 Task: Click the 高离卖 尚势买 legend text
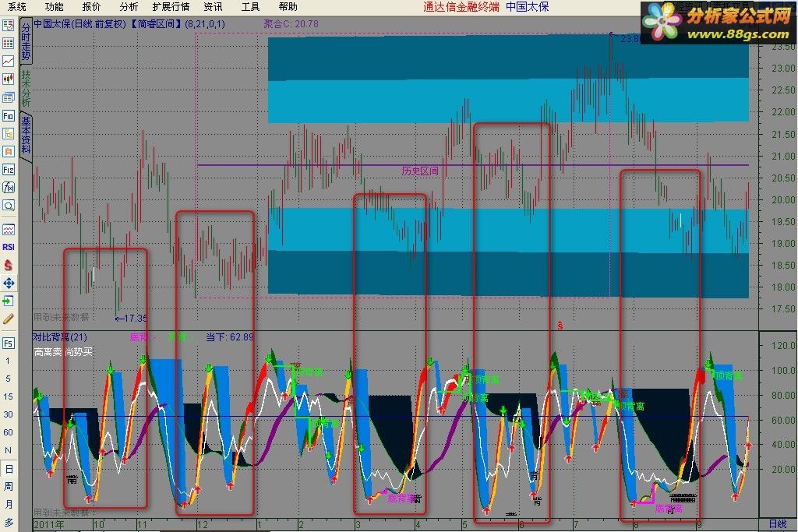point(64,351)
